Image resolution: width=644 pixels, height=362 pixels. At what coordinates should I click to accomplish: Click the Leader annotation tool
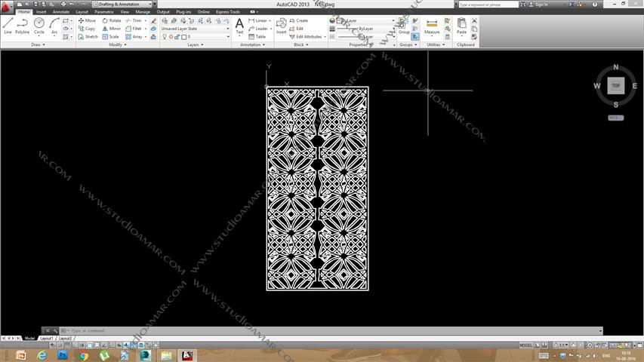(x=258, y=29)
